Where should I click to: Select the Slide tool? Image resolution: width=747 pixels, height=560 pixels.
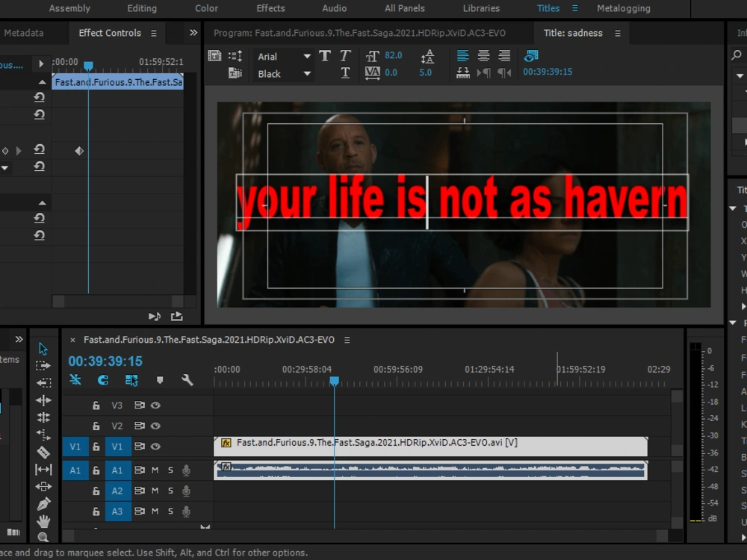43,487
